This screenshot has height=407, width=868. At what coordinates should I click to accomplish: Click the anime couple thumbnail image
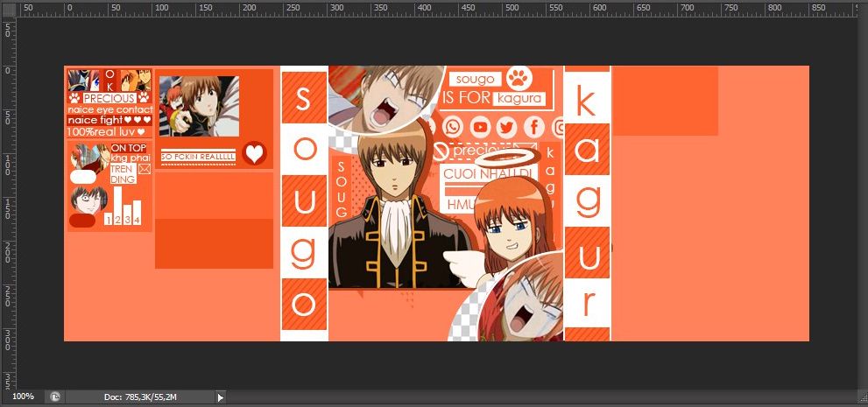click(199, 106)
